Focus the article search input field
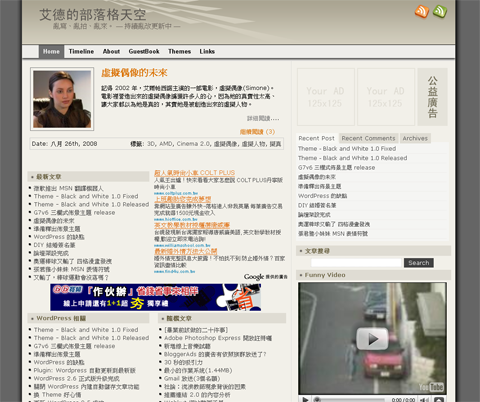This screenshot has height=402, width=480. coord(356,263)
